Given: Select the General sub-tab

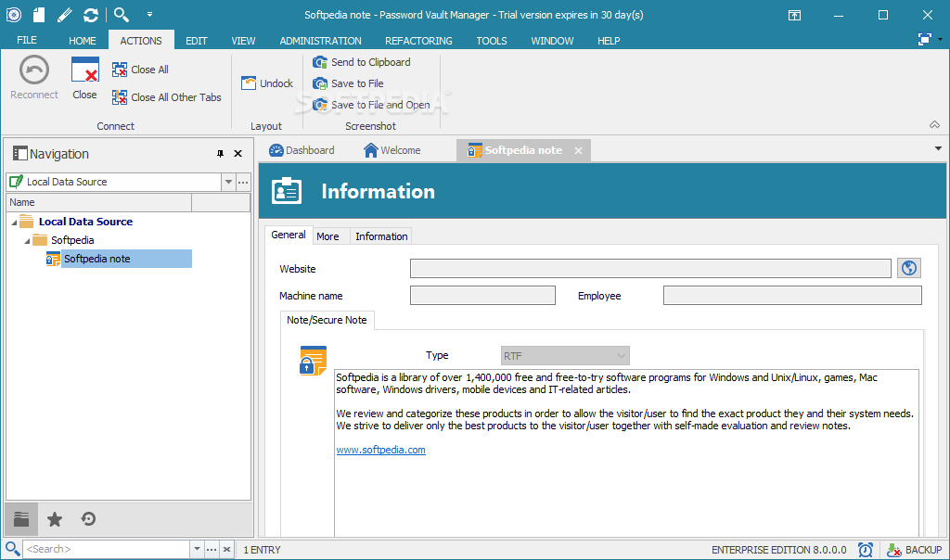Looking at the screenshot, I should point(289,235).
